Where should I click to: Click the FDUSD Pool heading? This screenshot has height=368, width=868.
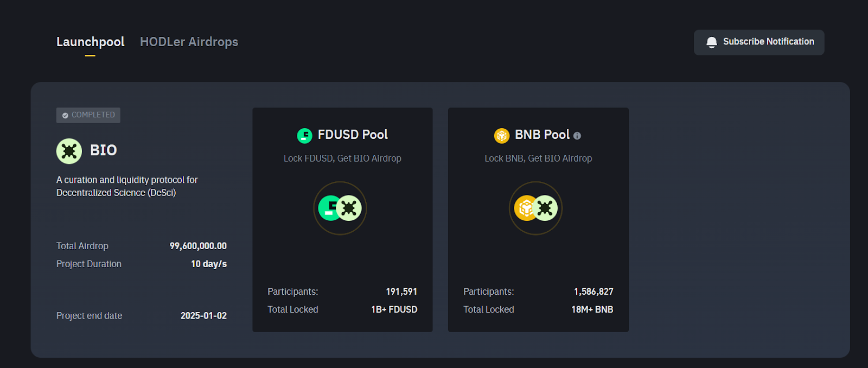pyautogui.click(x=353, y=135)
